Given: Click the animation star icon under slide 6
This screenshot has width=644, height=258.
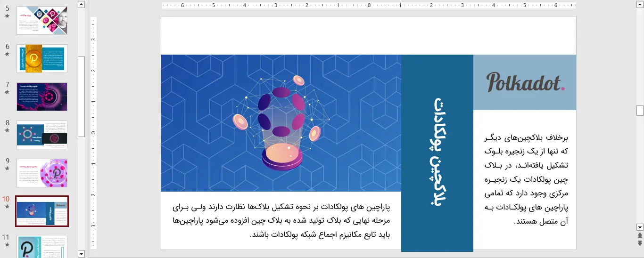Looking at the screenshot, I should 7,54.
